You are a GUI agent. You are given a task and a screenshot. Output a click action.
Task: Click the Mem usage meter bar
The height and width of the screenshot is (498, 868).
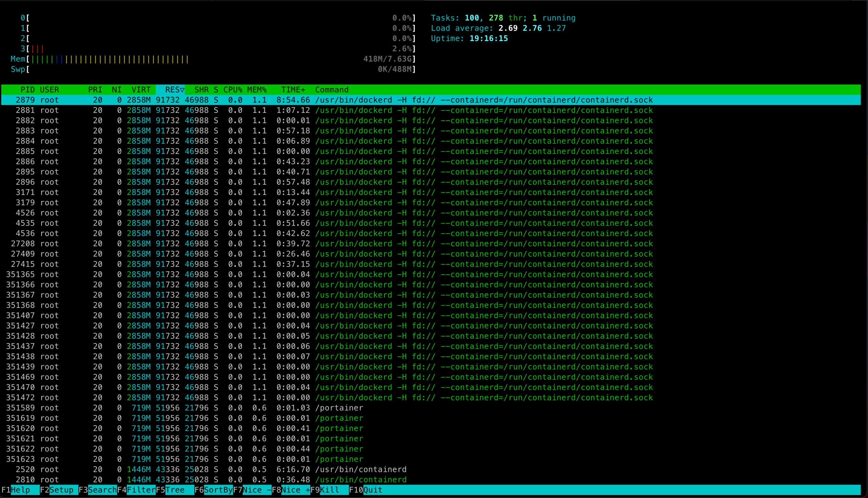(213, 59)
